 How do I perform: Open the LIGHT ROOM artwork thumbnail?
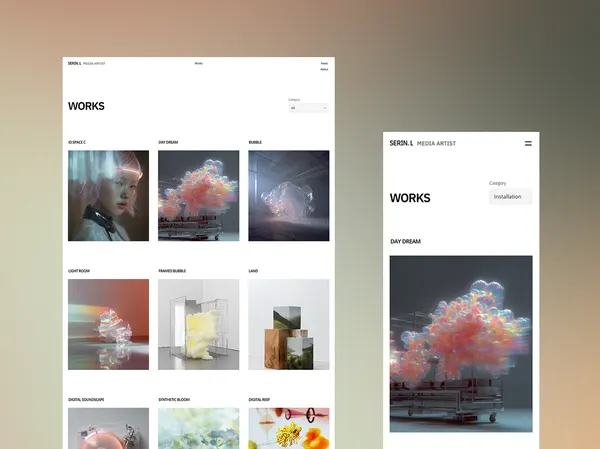[x=108, y=324]
